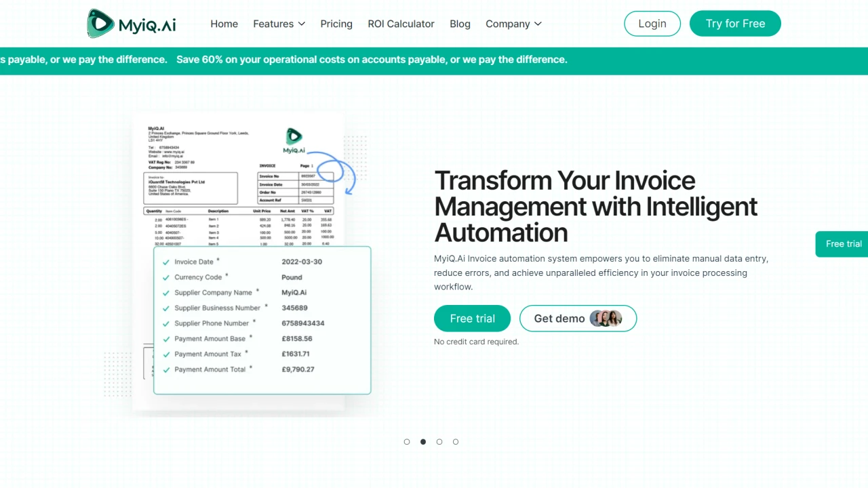
Task: Click the Currency Code checkmark icon
Action: point(166,278)
